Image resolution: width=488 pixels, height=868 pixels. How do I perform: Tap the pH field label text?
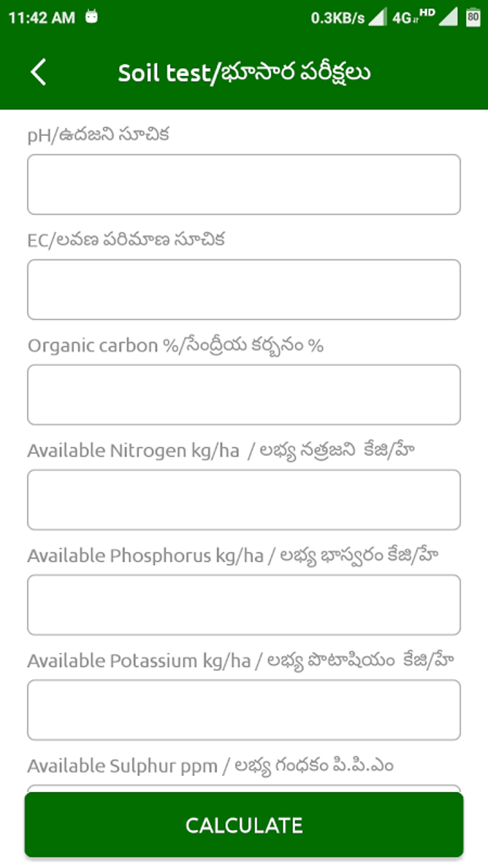click(x=99, y=135)
